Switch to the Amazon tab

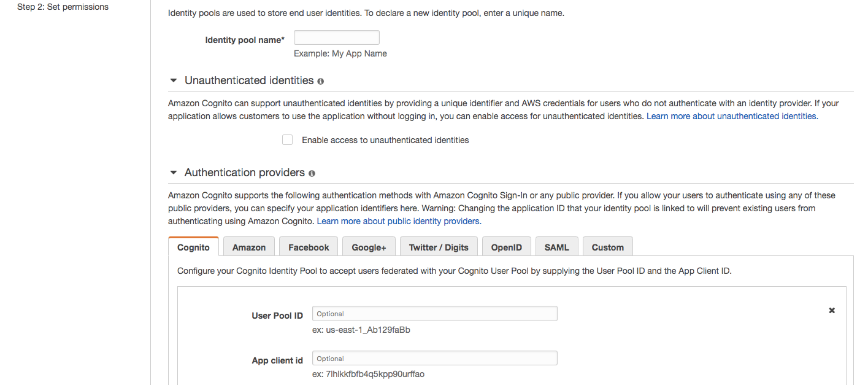pos(249,247)
